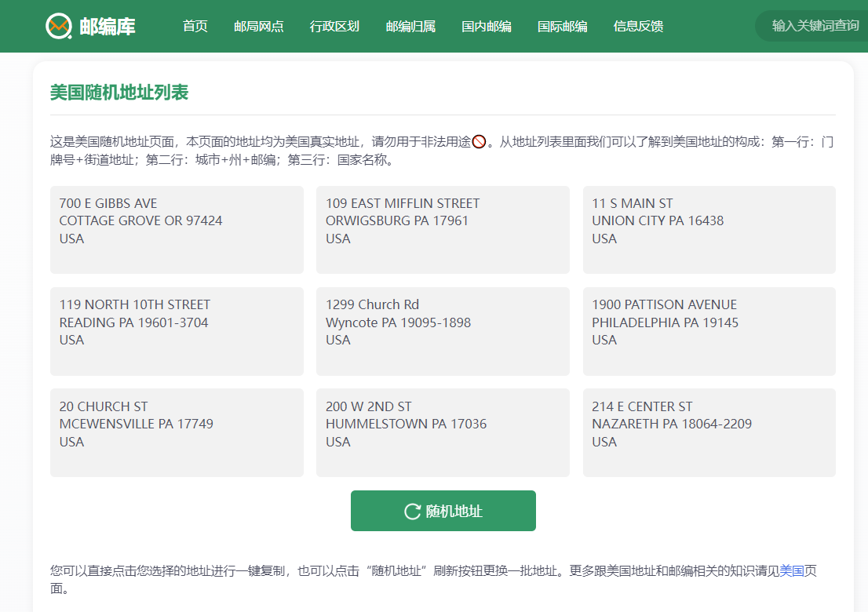Copy the 119 NORTH 10TH STREET address
Screen dimensions: 868x612
pos(177,330)
